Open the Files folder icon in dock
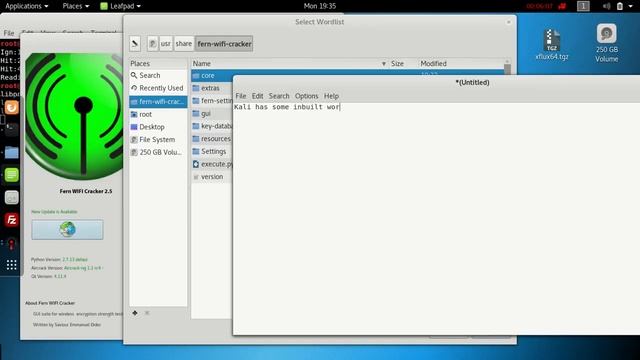The image size is (640, 360). coord(11,153)
